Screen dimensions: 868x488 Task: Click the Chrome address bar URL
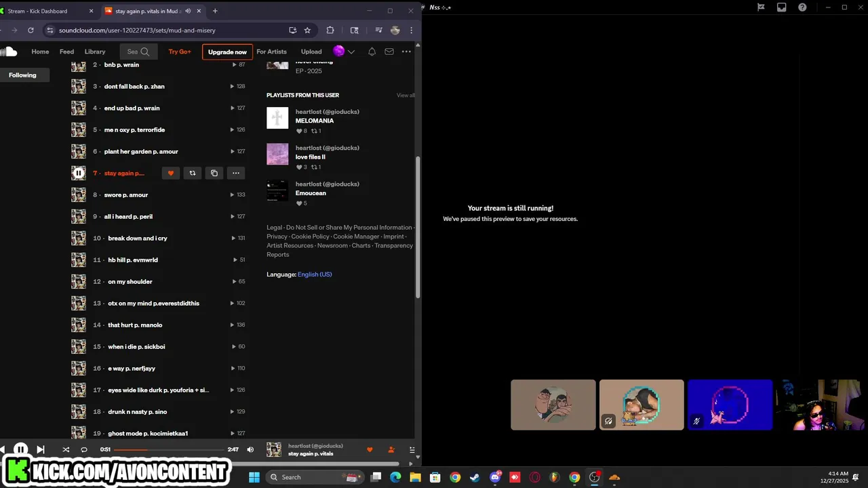tap(138, 30)
